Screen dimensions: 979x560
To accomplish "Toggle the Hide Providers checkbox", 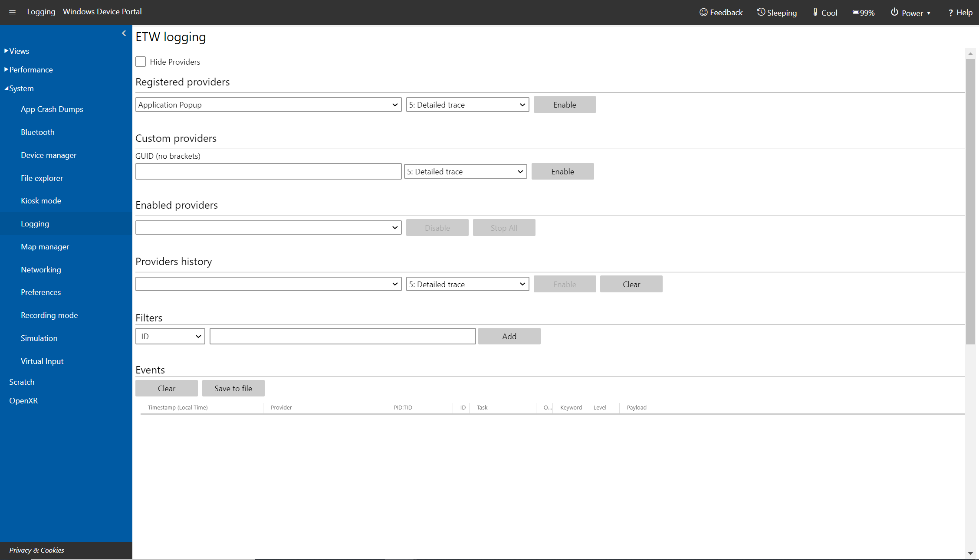I will click(141, 61).
